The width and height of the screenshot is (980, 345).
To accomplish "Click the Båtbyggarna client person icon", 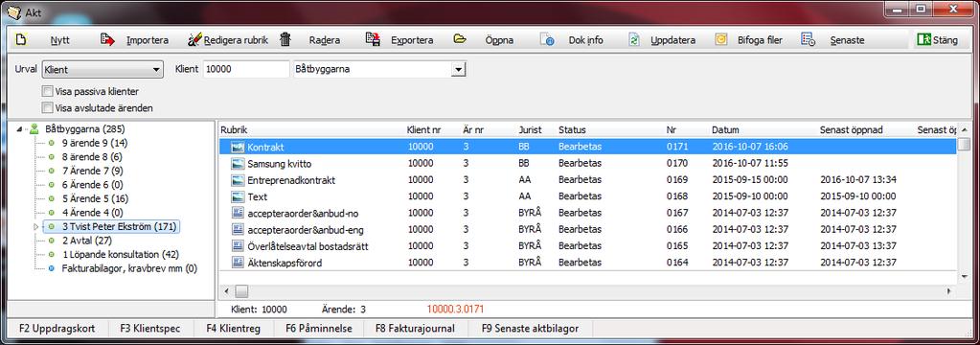I will (x=34, y=129).
